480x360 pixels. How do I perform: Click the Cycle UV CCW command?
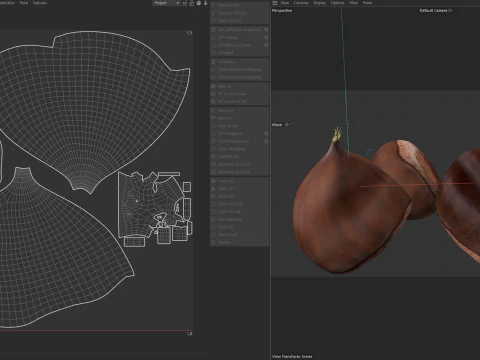(240, 204)
